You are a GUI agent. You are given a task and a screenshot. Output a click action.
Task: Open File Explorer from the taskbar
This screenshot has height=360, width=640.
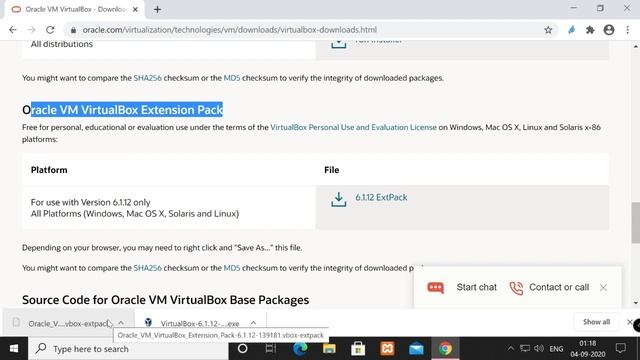[x=329, y=349]
